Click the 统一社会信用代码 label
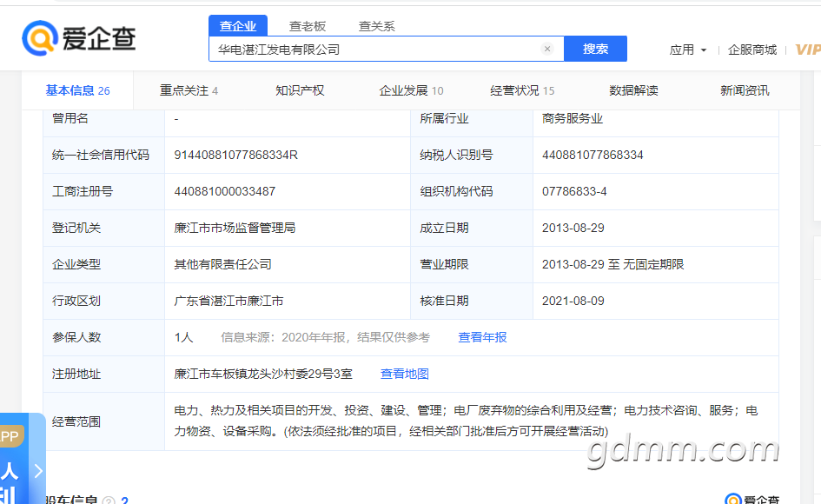821x504 pixels. [x=101, y=155]
